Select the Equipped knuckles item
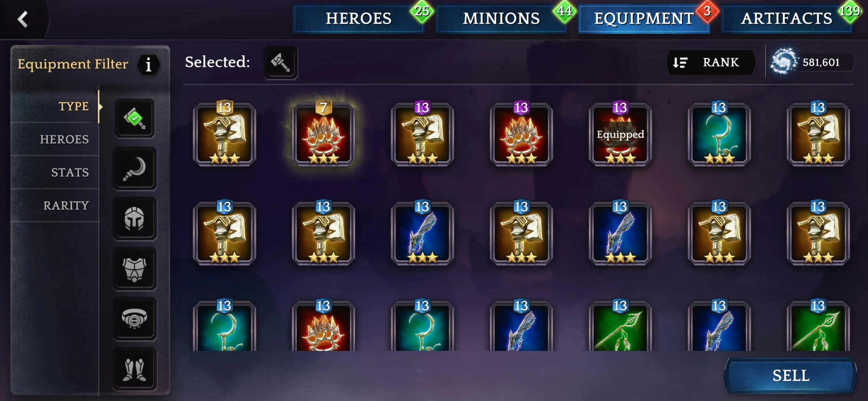 620,134
